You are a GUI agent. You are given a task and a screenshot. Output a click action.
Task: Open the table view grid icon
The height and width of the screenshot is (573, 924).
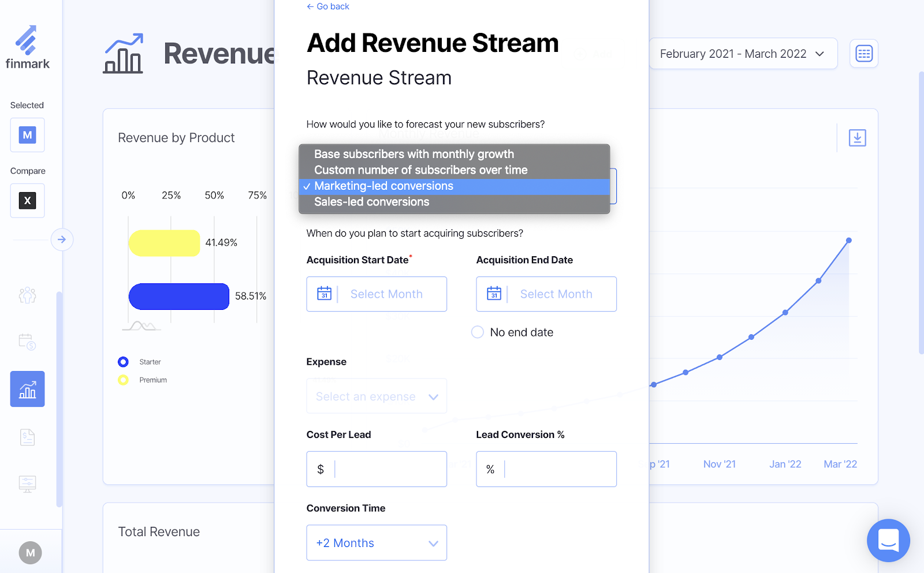click(x=863, y=54)
